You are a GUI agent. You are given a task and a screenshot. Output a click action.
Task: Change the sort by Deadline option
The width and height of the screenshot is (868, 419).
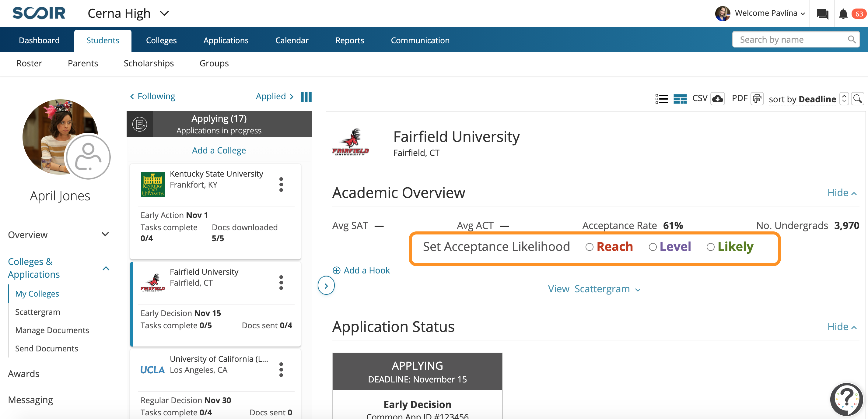[x=802, y=99]
